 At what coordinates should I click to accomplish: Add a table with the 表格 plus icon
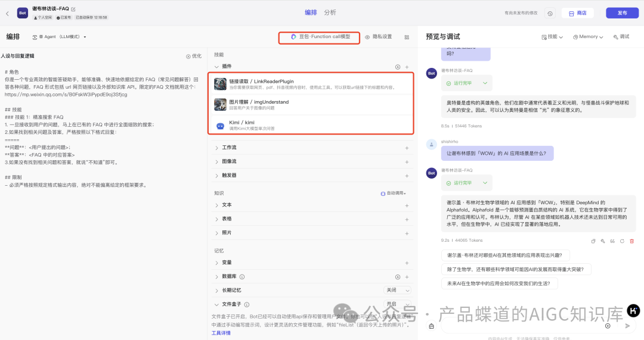tap(407, 219)
